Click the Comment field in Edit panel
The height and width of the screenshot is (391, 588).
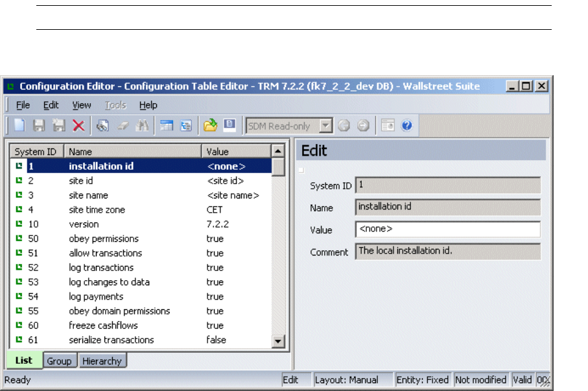point(448,252)
